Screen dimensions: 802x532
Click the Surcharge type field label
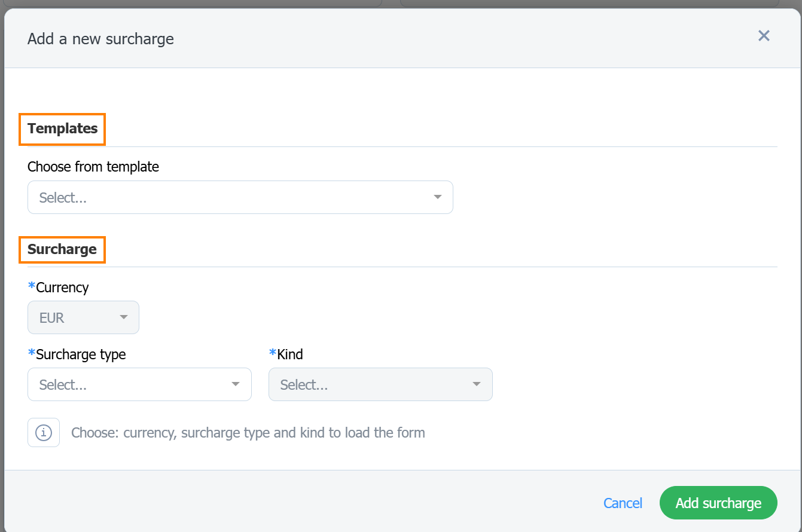tap(77, 354)
